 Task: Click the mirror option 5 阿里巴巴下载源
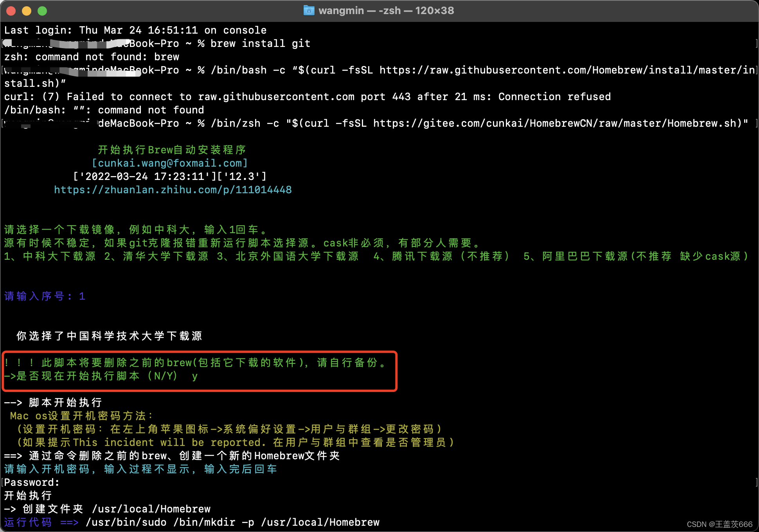[x=635, y=256]
